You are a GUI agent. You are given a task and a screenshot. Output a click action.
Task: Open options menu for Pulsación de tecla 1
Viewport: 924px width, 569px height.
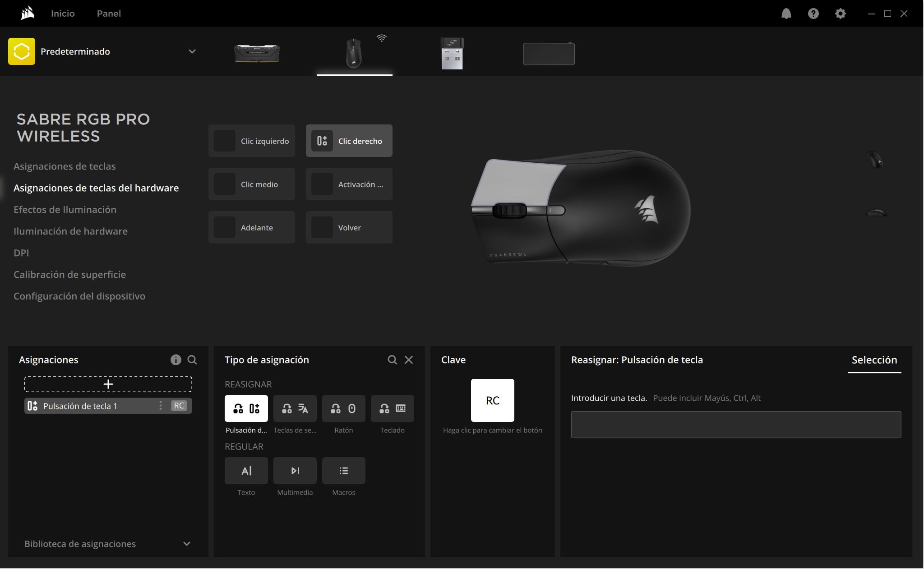click(x=161, y=406)
